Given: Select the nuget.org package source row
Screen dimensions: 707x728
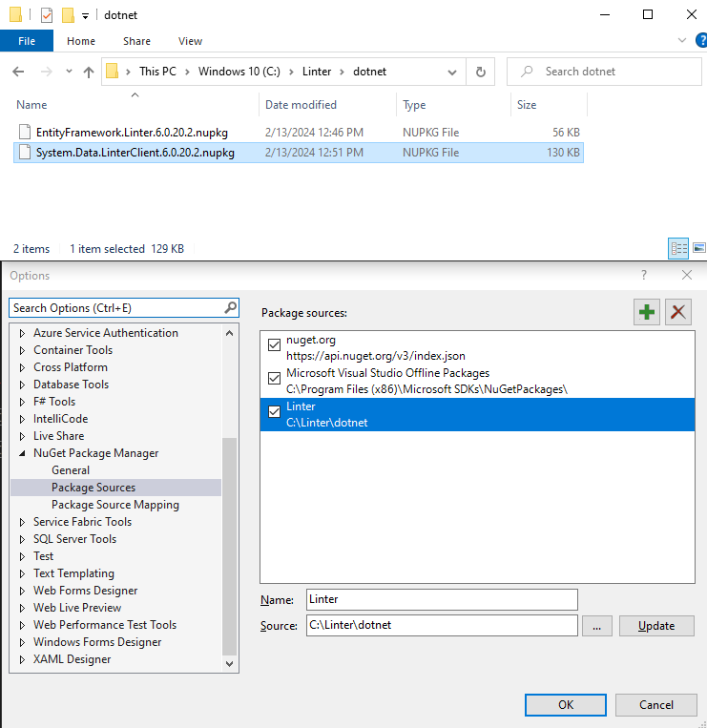Looking at the screenshot, I should click(x=477, y=347).
